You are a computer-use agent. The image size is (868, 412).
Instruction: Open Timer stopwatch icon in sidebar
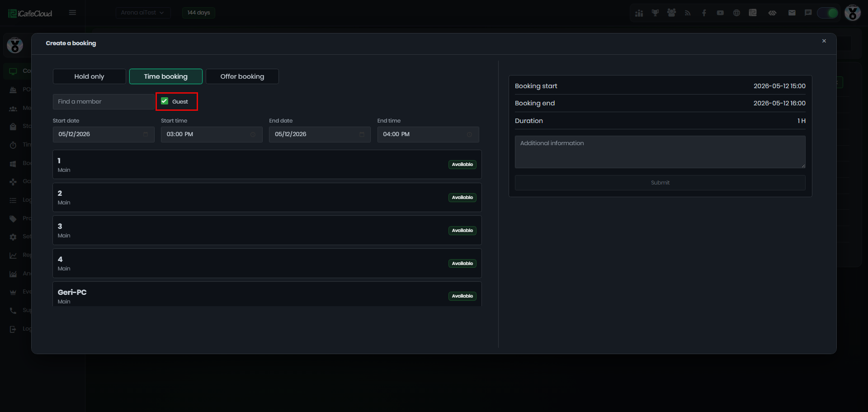point(13,145)
